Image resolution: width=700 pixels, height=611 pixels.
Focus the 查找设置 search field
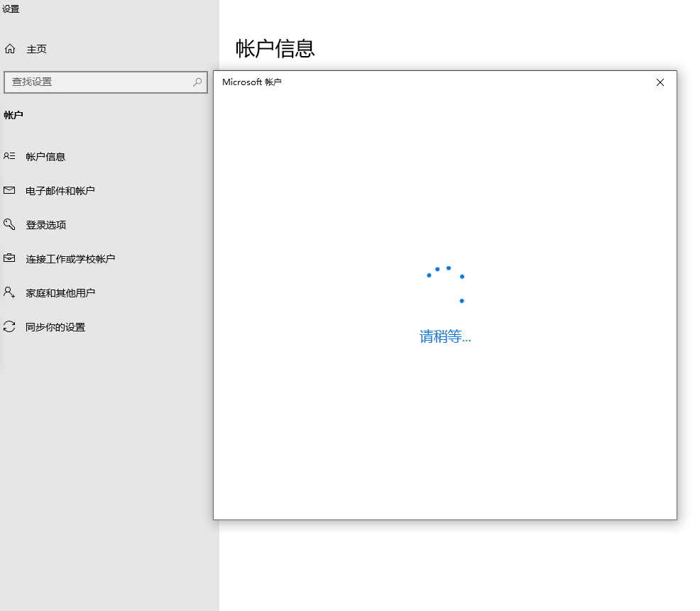(106, 82)
